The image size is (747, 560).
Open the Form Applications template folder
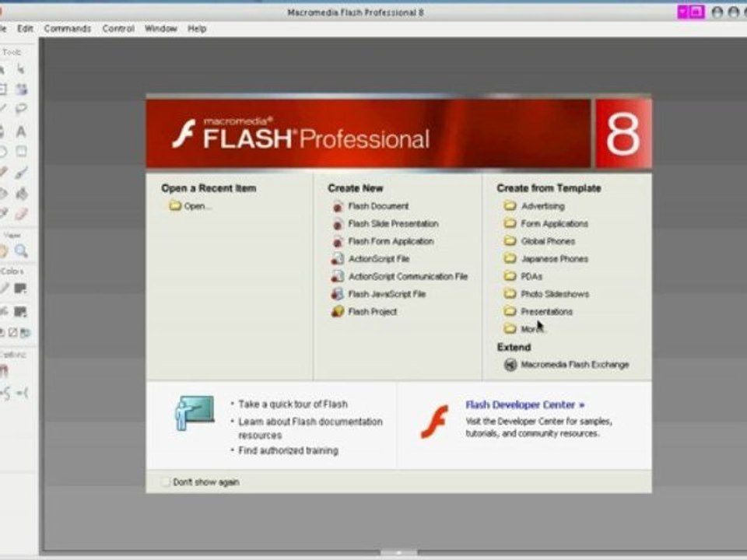click(x=554, y=224)
